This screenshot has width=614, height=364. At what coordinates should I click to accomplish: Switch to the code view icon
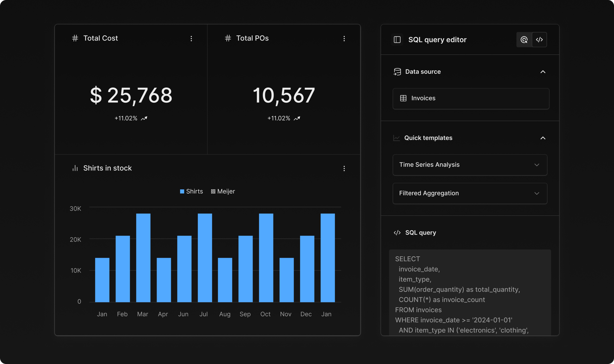tap(539, 40)
